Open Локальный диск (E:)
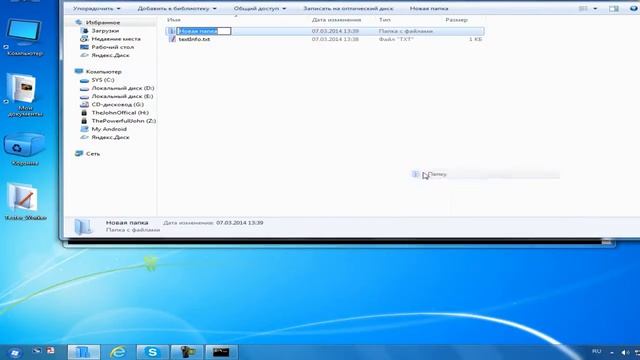 [122, 96]
